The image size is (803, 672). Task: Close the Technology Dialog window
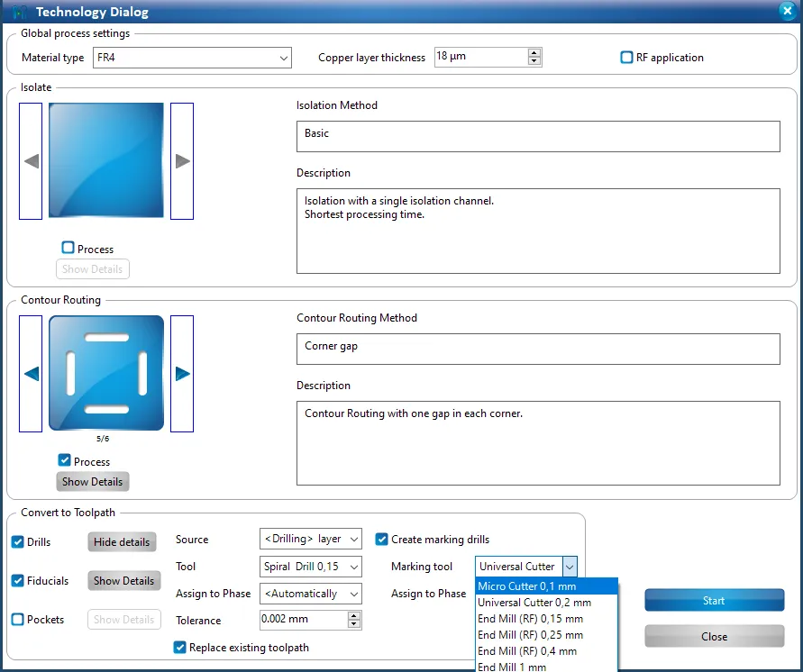coord(788,11)
